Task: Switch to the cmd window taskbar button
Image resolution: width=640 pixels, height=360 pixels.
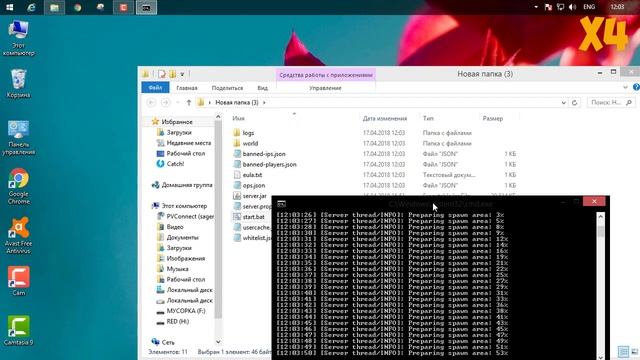Action: (146, 7)
